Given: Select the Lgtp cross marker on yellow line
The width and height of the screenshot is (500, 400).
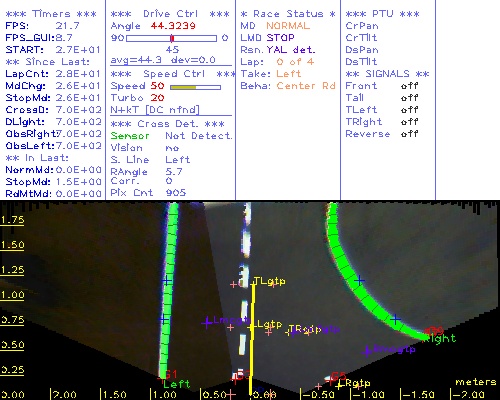Looking at the screenshot, I should click(251, 327).
